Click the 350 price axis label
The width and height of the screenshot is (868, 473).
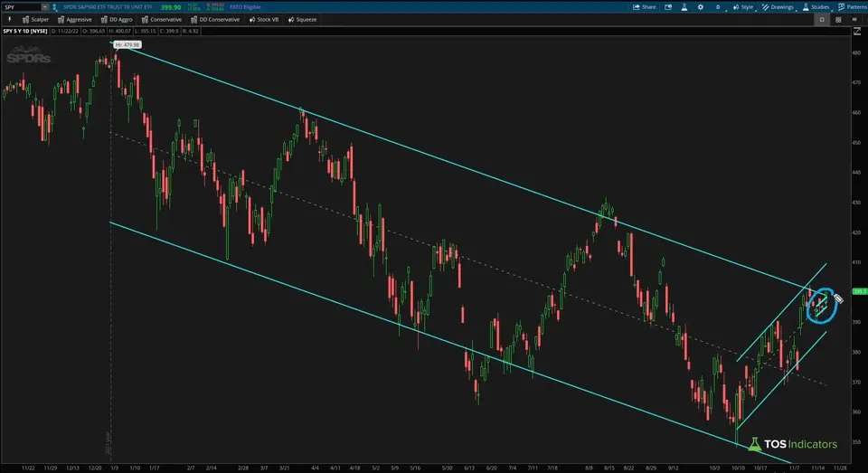(857, 442)
